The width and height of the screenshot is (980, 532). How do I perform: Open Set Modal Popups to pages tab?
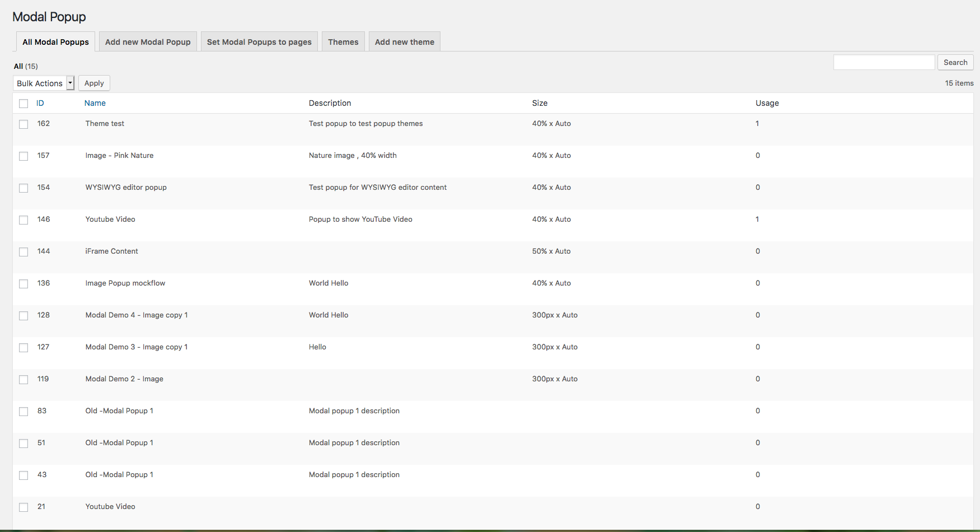pos(259,42)
